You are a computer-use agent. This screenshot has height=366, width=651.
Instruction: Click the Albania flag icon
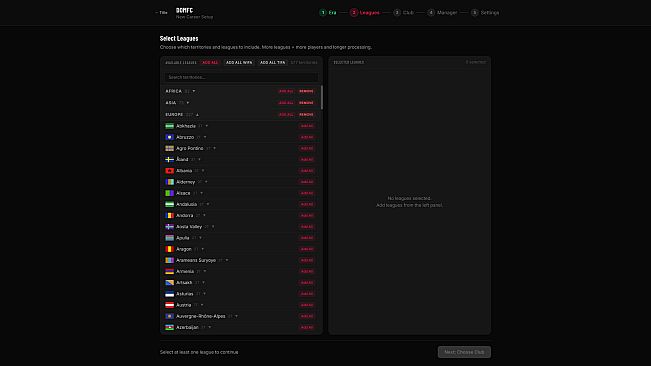click(169, 171)
